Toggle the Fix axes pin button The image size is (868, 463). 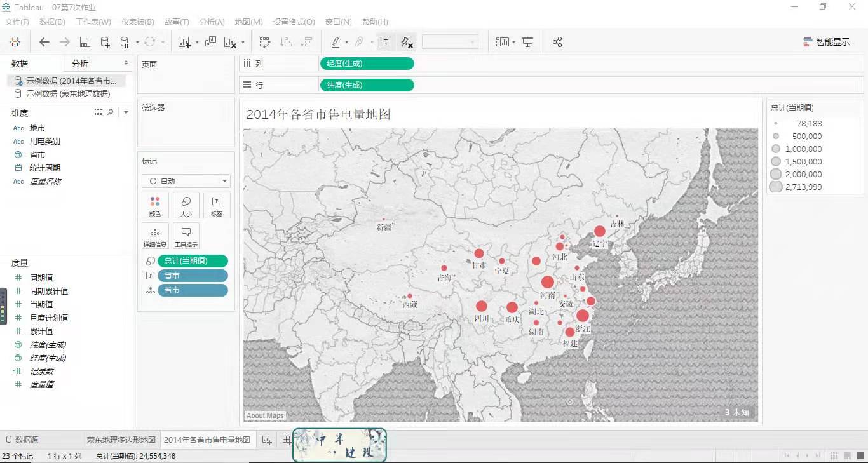click(407, 42)
